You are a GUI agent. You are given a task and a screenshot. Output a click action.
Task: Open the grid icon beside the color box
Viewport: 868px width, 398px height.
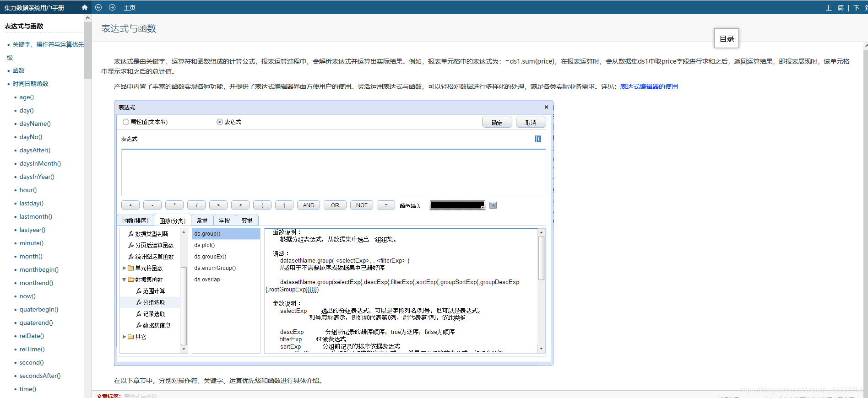[x=493, y=205]
